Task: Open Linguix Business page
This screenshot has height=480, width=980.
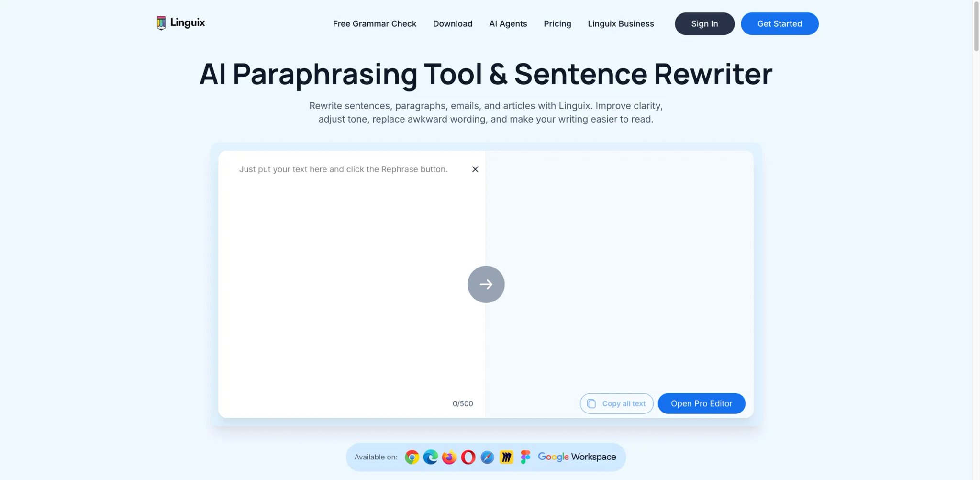Action: 621,23
